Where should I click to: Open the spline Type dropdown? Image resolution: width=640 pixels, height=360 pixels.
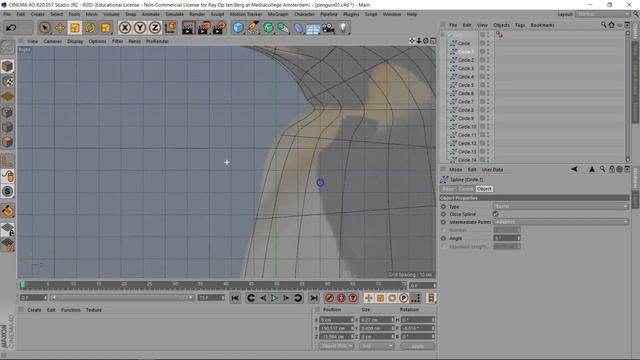pyautogui.click(x=561, y=206)
